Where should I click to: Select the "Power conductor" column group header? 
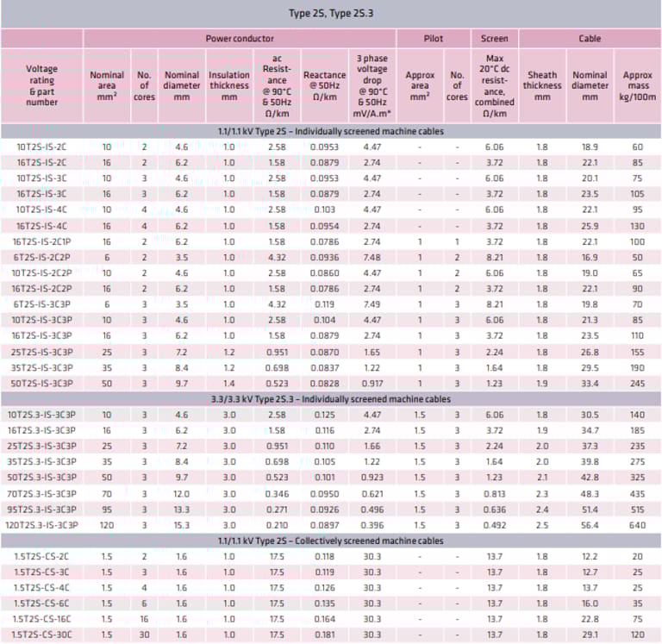coord(240,39)
